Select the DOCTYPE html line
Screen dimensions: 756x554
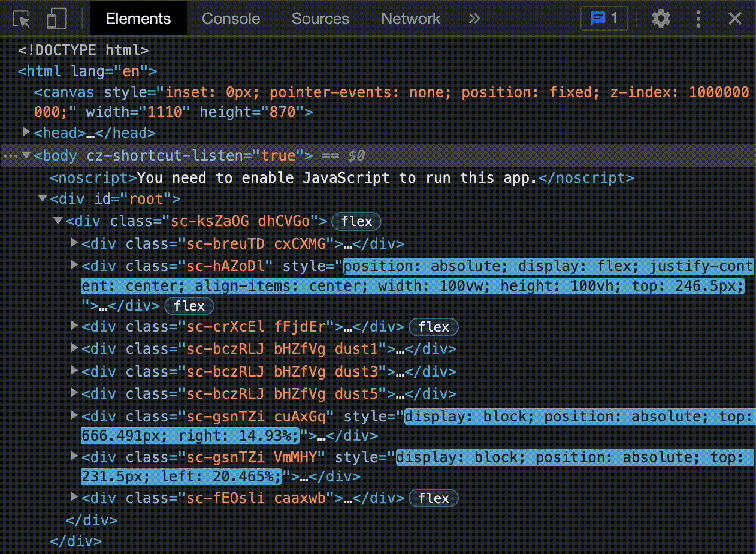83,50
